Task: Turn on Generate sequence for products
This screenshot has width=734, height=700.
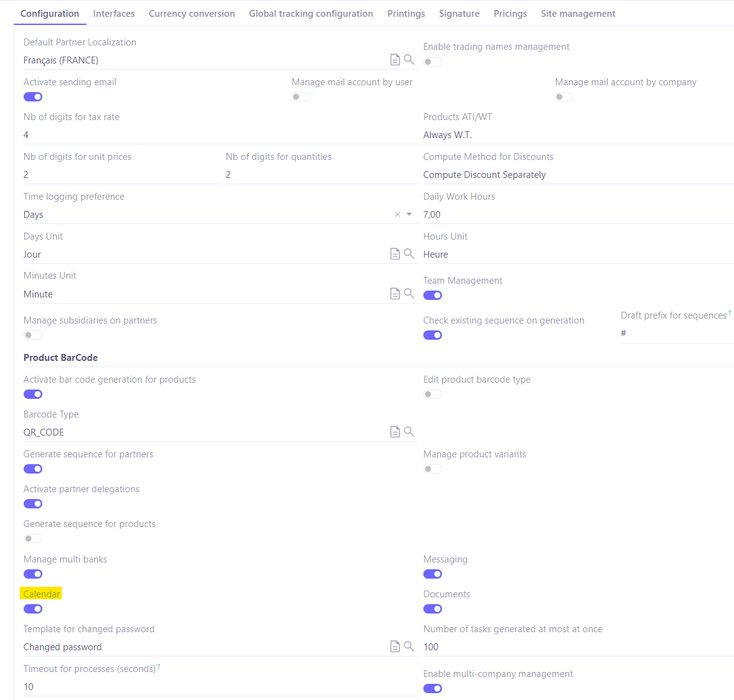Action: pyautogui.click(x=32, y=538)
